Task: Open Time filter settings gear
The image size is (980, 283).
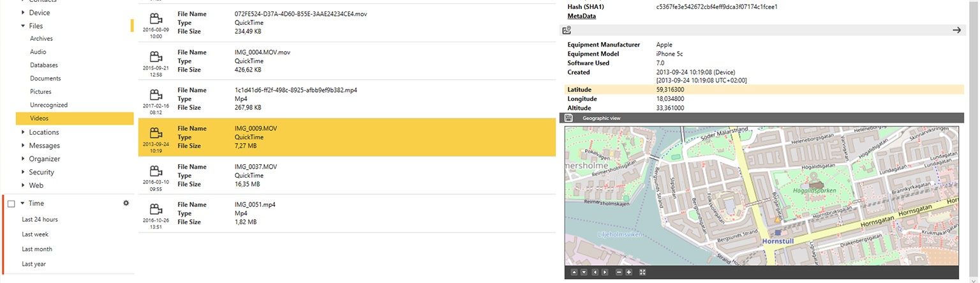Action: pos(126,203)
